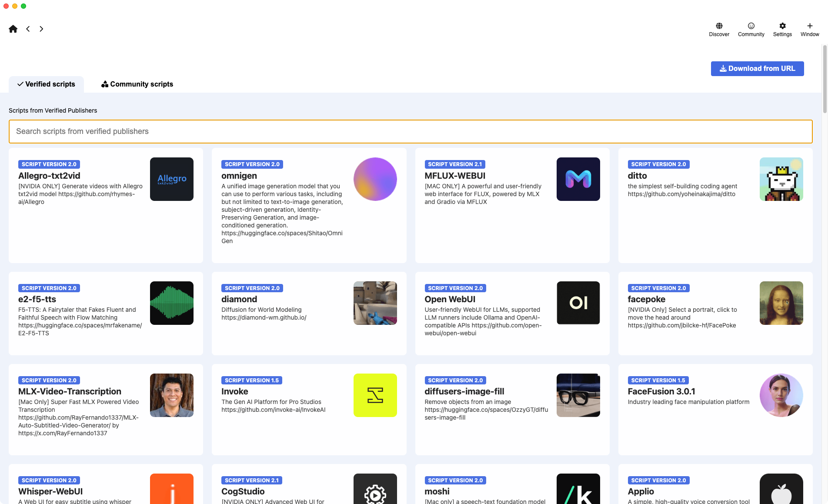Viewport: 828px width, 504px height.
Task: Select the Invoke yellow logo icon
Action: tap(375, 395)
